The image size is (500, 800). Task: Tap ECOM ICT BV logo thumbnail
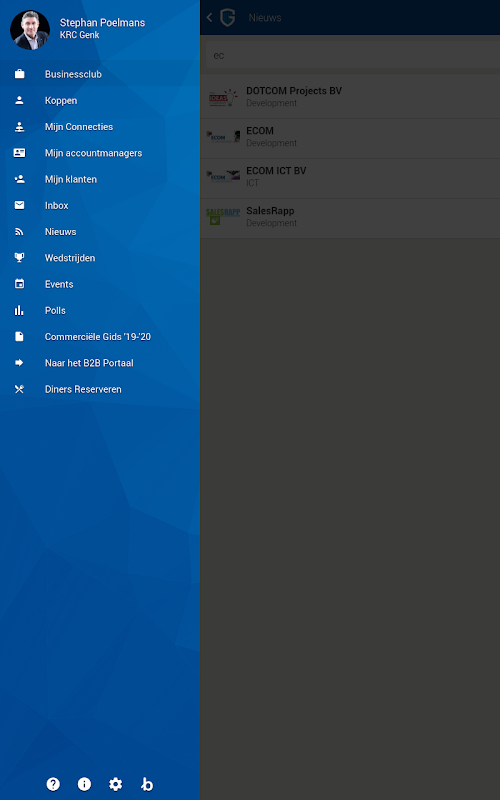coord(223,177)
